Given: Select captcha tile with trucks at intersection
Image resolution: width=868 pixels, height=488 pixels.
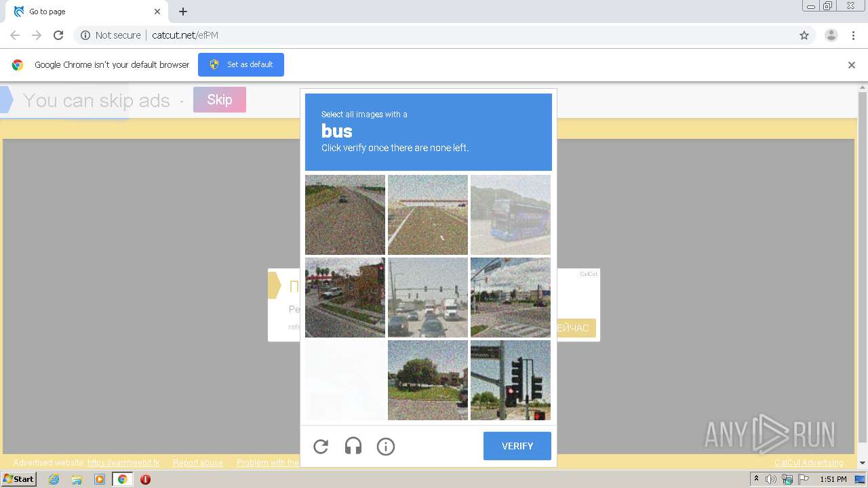Looking at the screenshot, I should click(428, 298).
